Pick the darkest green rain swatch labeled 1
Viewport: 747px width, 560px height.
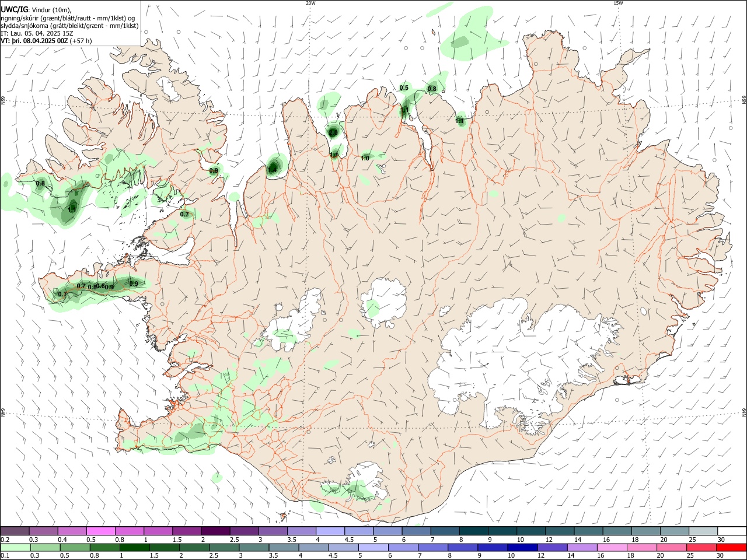(134, 548)
